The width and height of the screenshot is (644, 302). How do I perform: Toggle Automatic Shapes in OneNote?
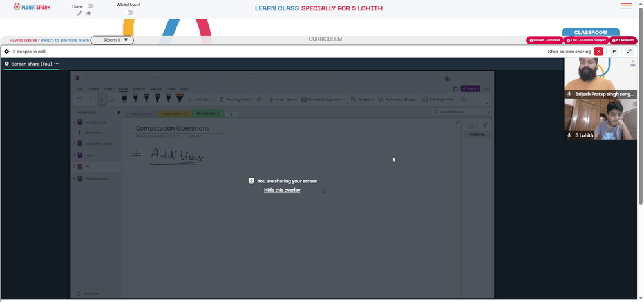[397, 99]
